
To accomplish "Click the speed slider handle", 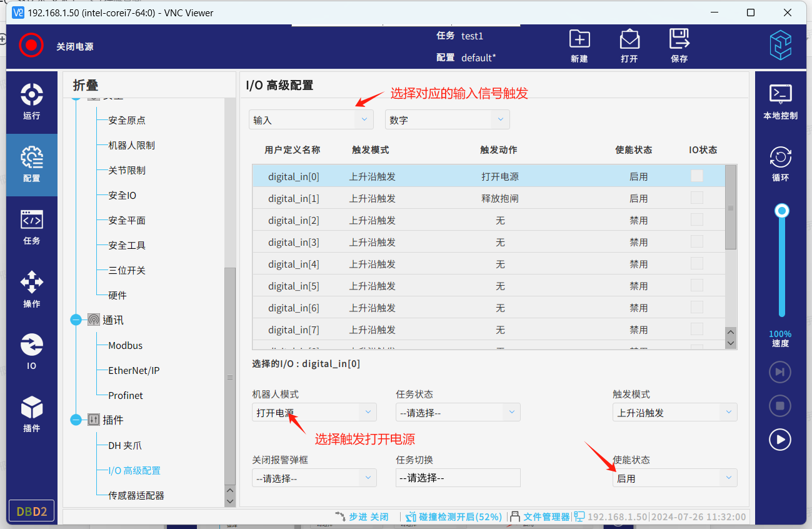I will 781,211.
